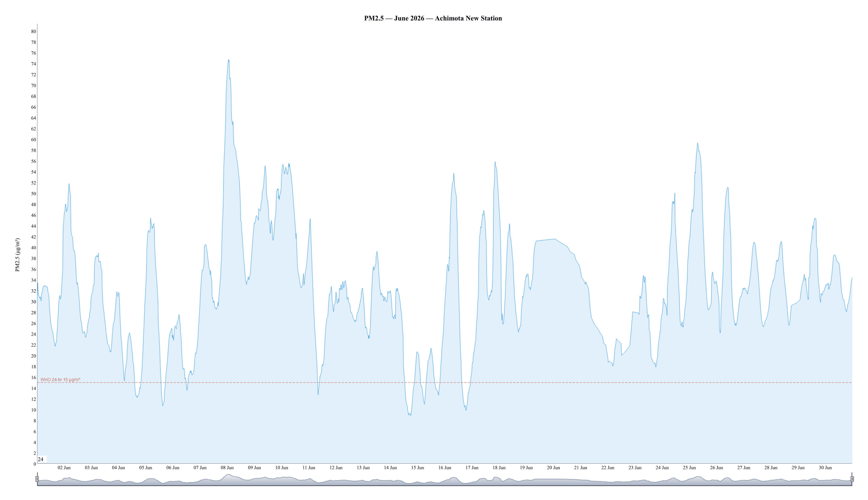Select the 08 Jun x-axis label
The height and width of the screenshot is (500, 868).
pyautogui.click(x=227, y=468)
